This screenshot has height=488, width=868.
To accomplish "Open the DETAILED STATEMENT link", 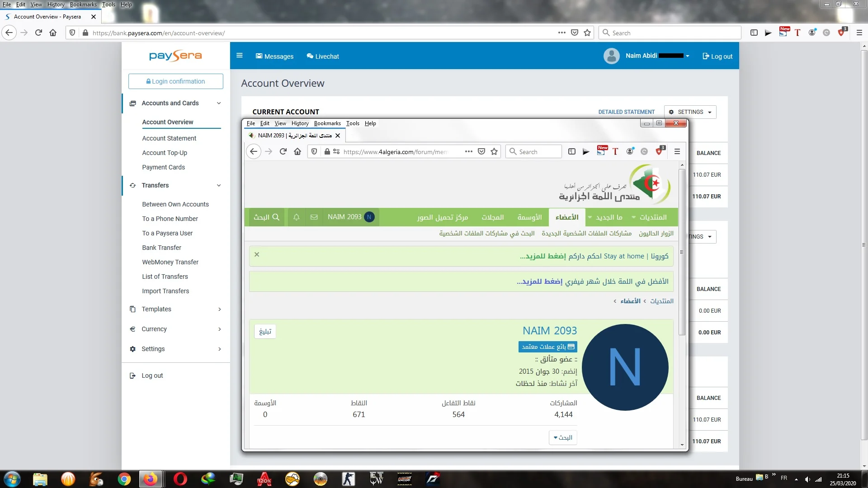I will [626, 112].
